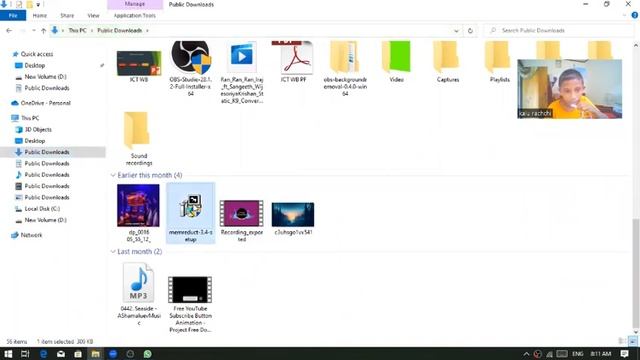Click Public Downloads breadcrumb in address bar
Screen dimensions: 640x360
click(x=120, y=31)
